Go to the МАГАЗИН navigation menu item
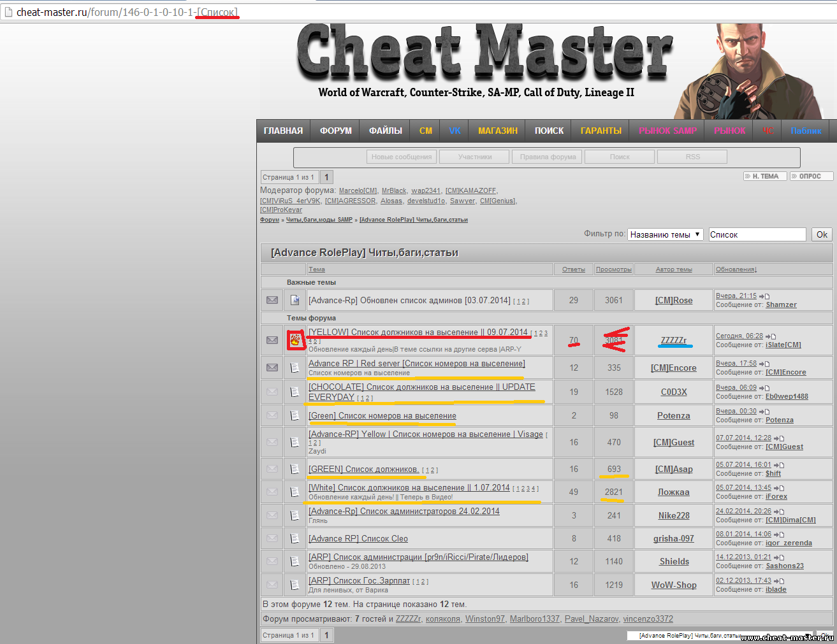The image size is (837, 644). coord(497,131)
